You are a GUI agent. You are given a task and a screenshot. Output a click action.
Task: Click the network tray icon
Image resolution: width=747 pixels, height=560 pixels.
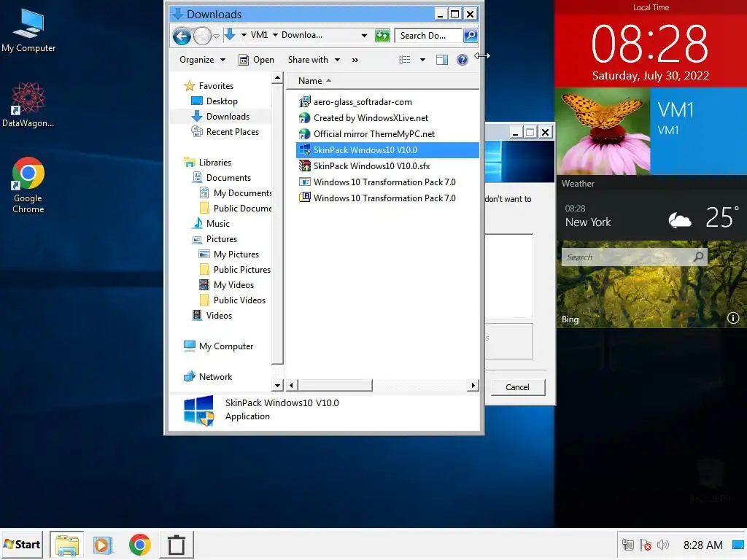tap(628, 545)
